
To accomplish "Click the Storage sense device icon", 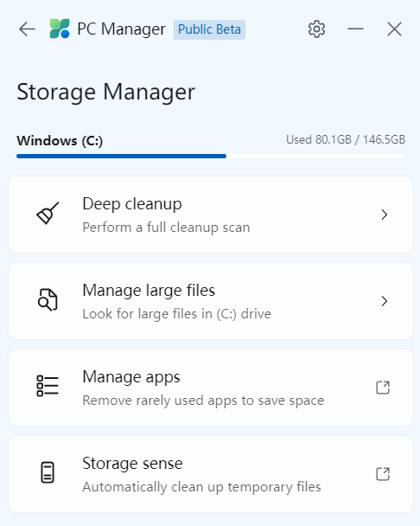I will [48, 472].
